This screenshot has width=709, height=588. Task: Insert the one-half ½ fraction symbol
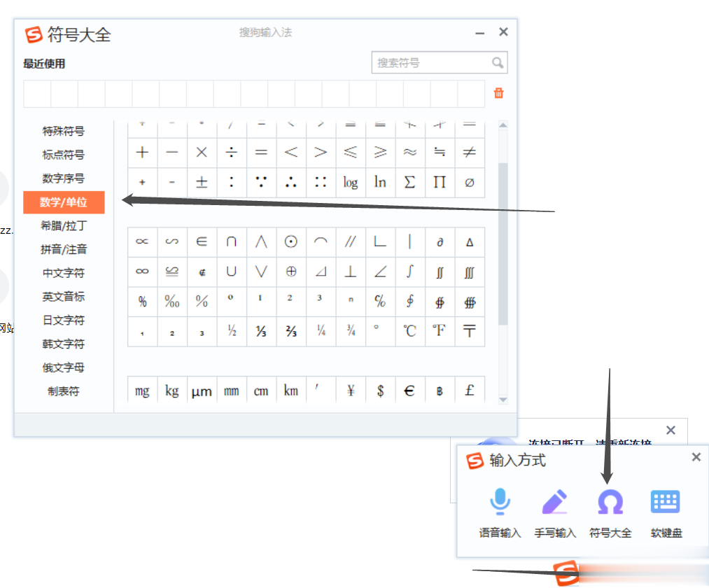pyautogui.click(x=232, y=331)
